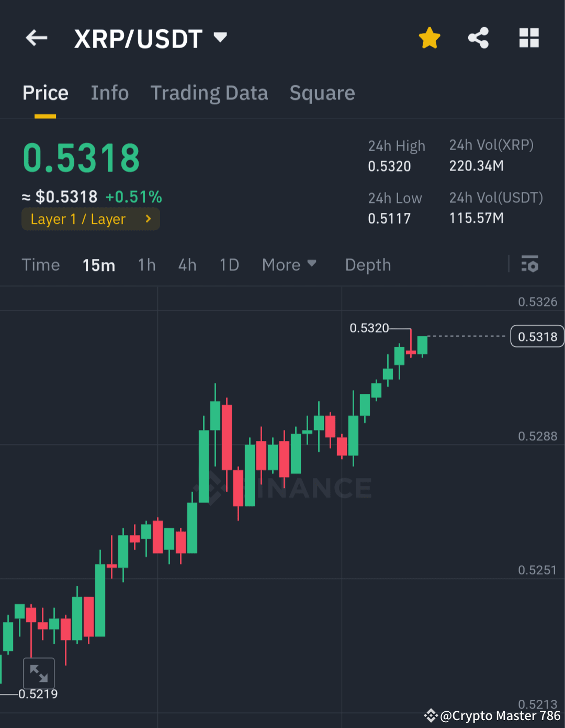Switch chart to Depth view
Image resolution: width=565 pixels, height=728 pixels.
(x=368, y=265)
